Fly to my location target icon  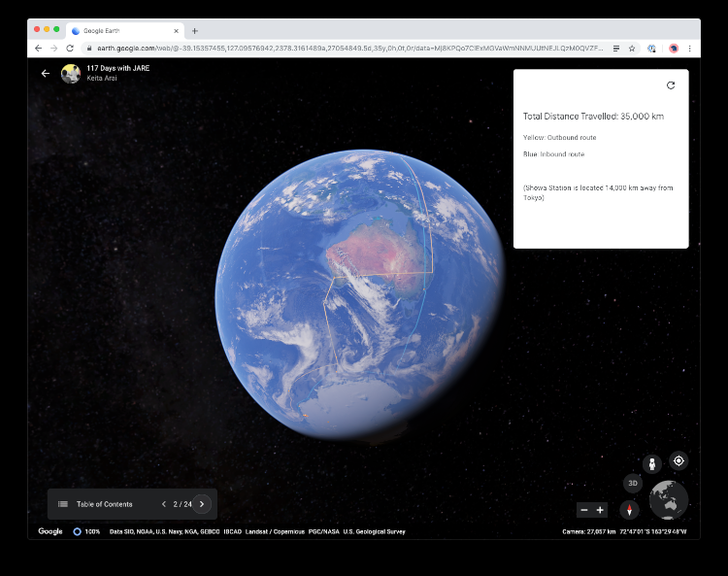[x=678, y=460]
